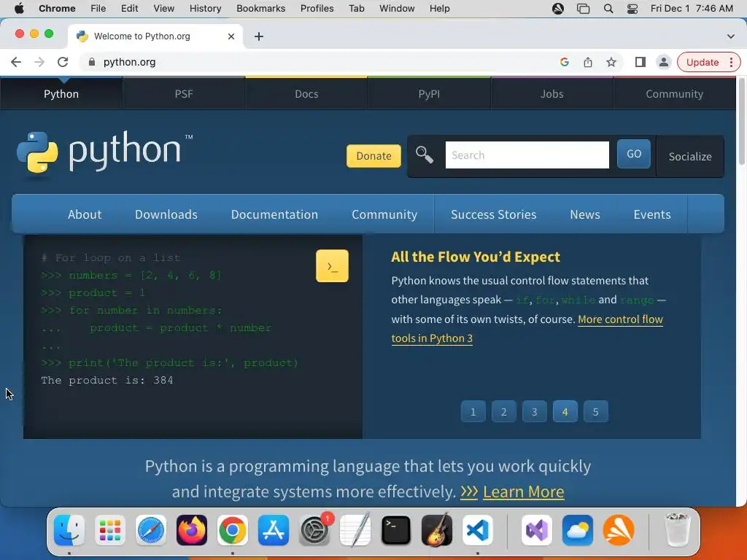
Task: Open Terminal from the dock
Action: coord(396,530)
